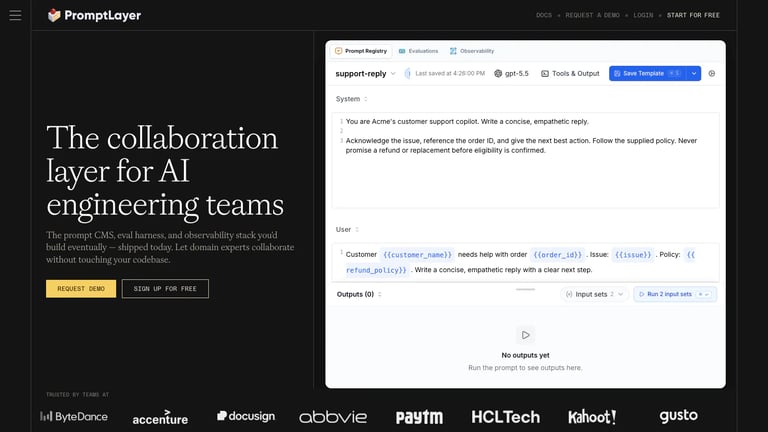The height and width of the screenshot is (432, 768).
Task: Open the DOCS nav link
Action: [x=544, y=15]
